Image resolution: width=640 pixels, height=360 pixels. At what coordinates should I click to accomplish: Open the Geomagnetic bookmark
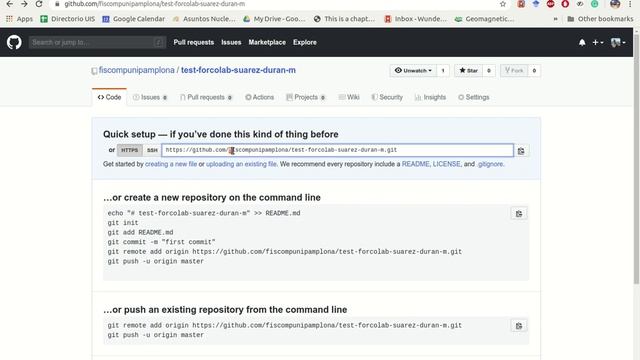[x=484, y=19]
